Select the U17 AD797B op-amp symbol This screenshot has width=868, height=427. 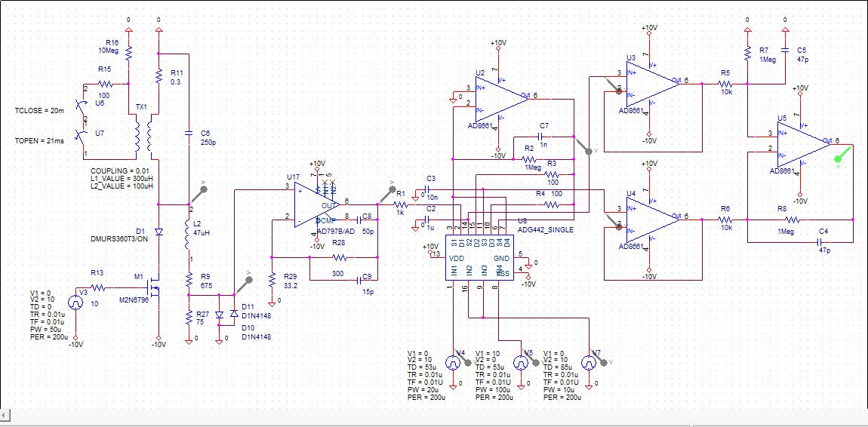point(317,204)
